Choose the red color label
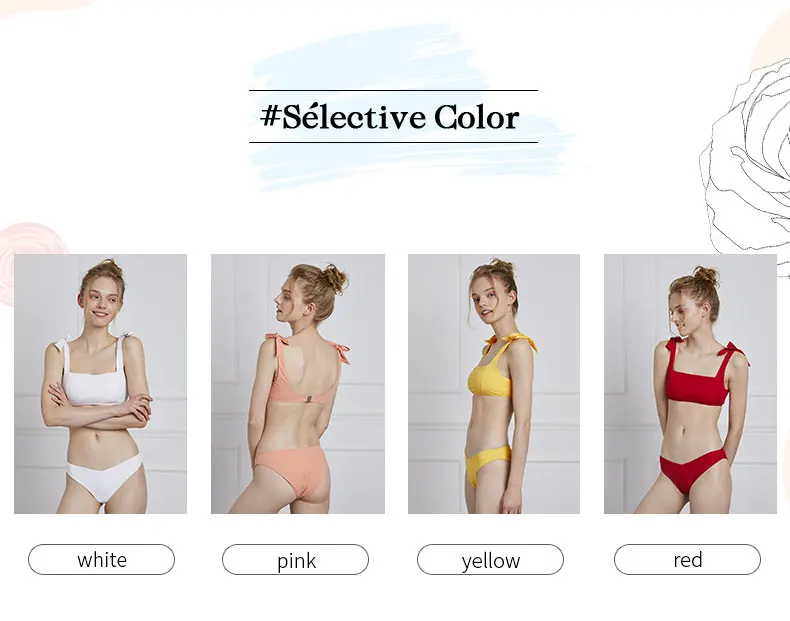Screen dimensions: 790x621 pyautogui.click(x=687, y=560)
